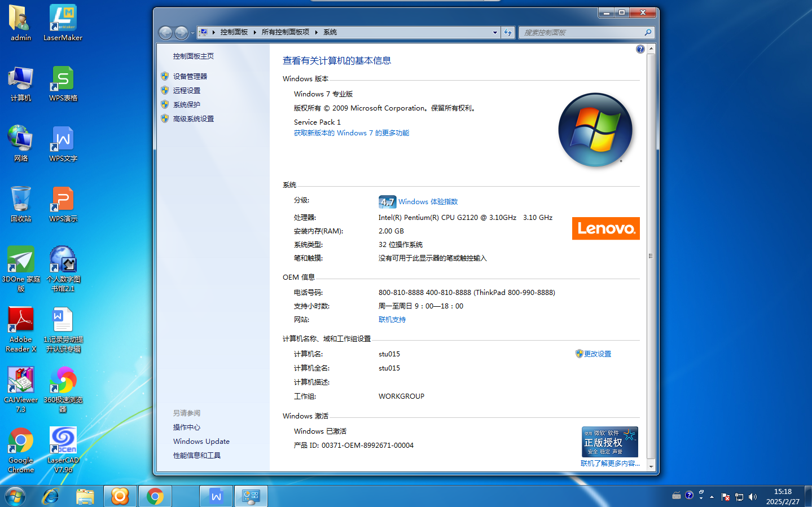The width and height of the screenshot is (812, 507).
Task: Open the 联机支持 website link
Action: click(392, 320)
